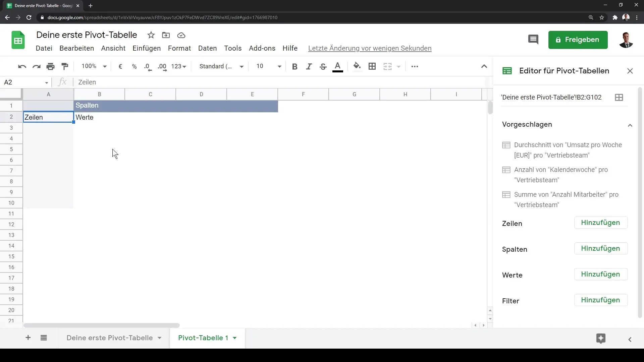Click the percent format icon

134,66
